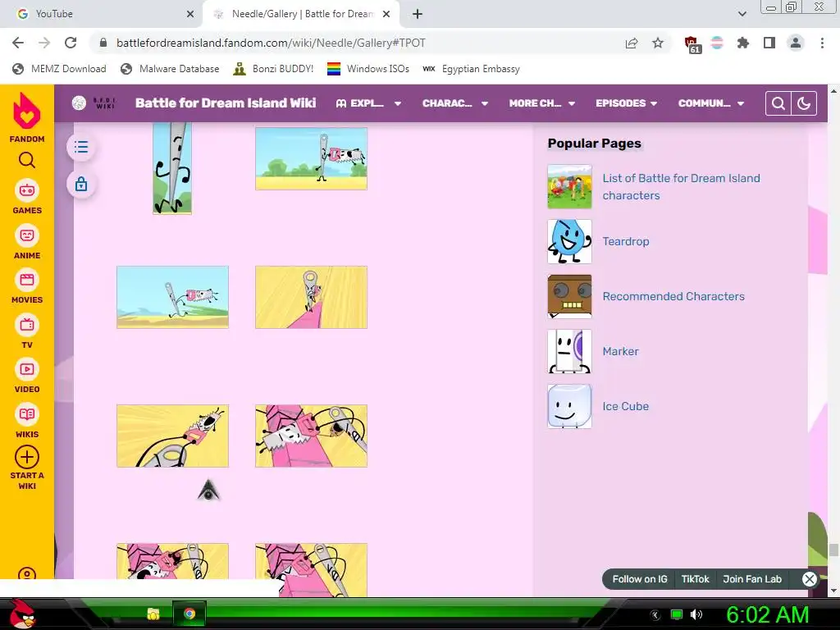Viewport: 840px width, 630px height.
Task: Click the Start a Wiki plus icon
Action: (x=27, y=458)
